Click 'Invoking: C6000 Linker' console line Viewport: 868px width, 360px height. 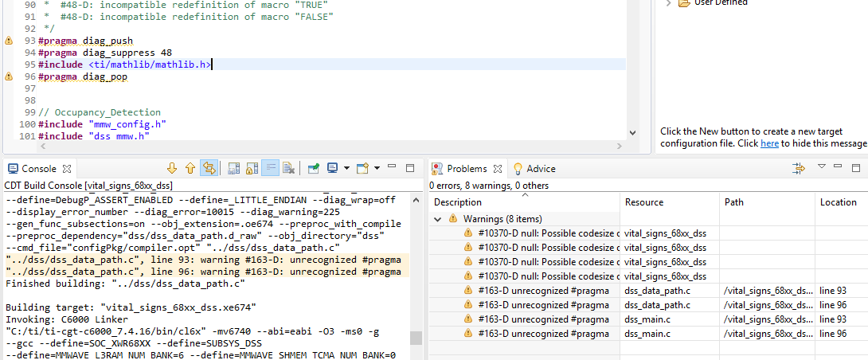click(67, 319)
